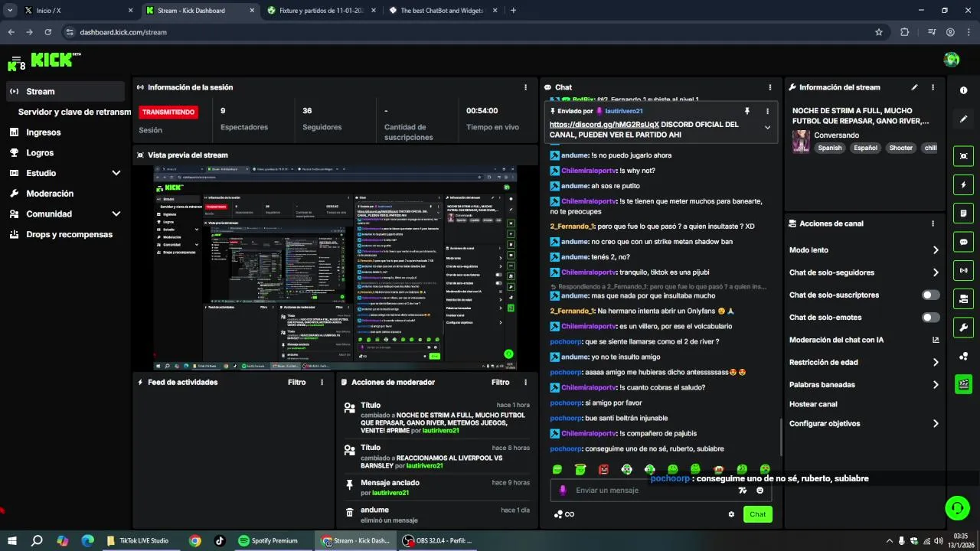Viewport: 980px width, 551px height.
Task: Unpin the pinned chat message
Action: pos(748,111)
